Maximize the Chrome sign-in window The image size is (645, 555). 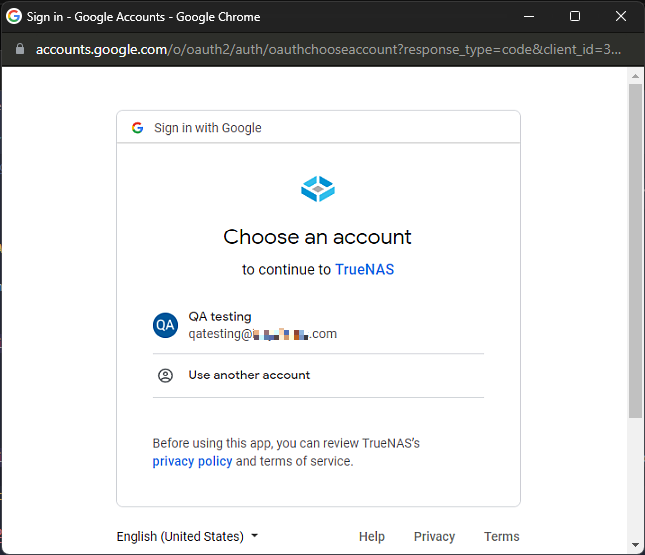pos(575,16)
